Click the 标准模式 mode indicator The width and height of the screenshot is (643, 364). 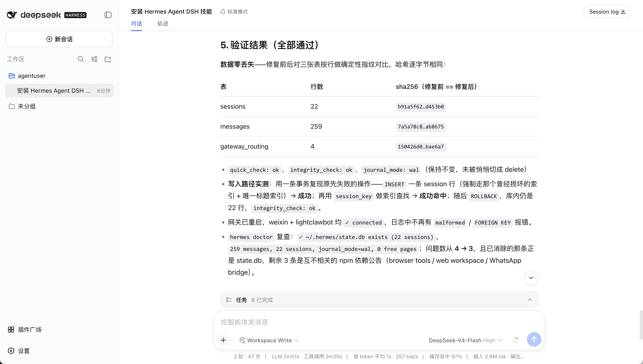[234, 12]
